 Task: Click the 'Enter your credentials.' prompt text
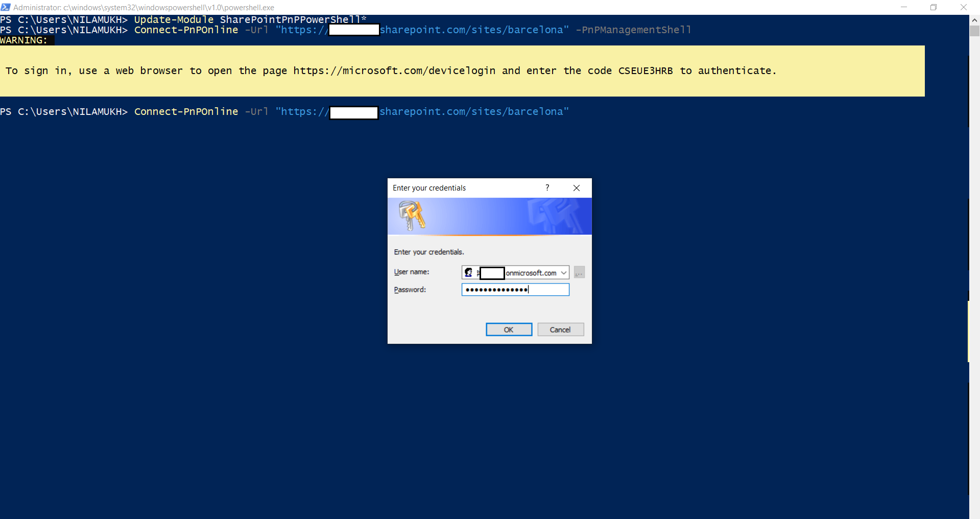coord(429,252)
